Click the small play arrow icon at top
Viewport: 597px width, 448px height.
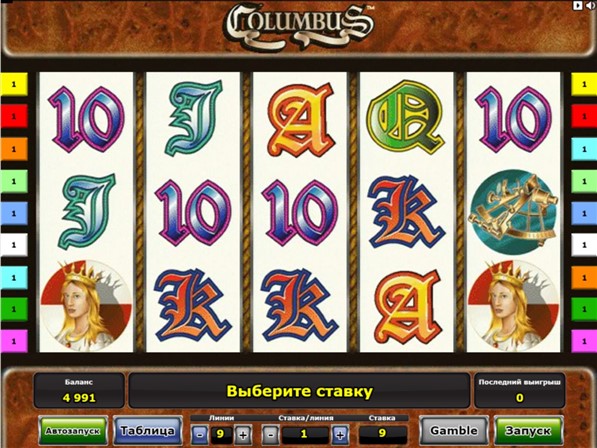point(578,5)
